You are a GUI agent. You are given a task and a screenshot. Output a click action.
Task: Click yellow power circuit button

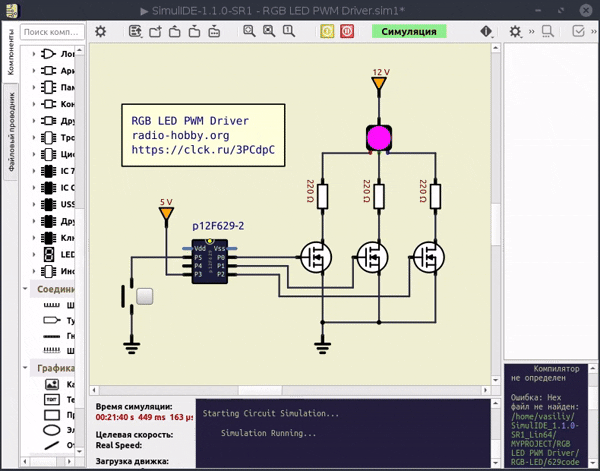click(x=327, y=31)
